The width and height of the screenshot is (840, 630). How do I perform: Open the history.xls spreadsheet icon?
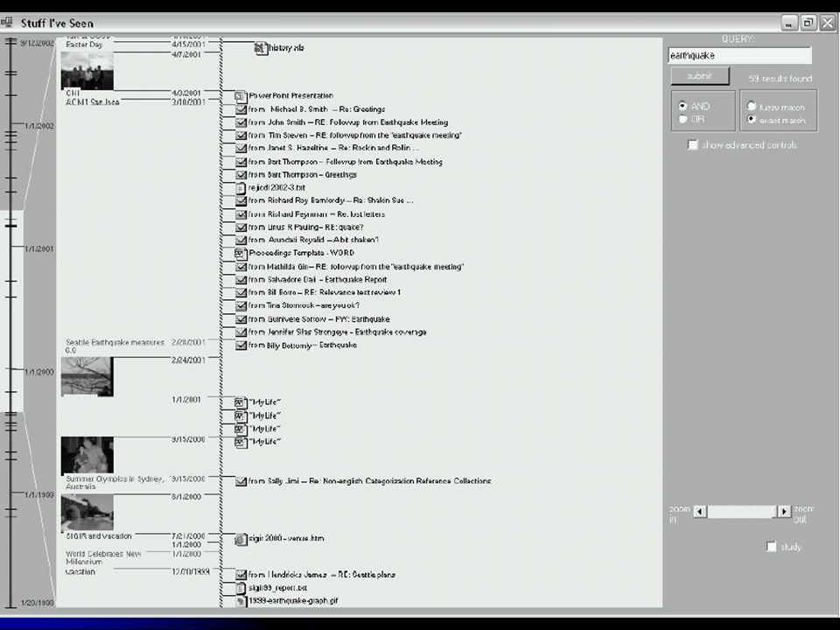tap(261, 48)
